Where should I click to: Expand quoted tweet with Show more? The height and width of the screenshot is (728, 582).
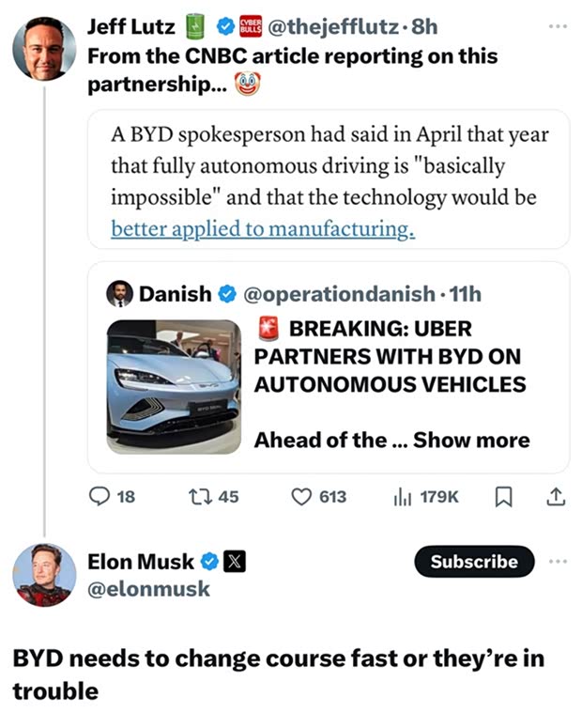[471, 440]
